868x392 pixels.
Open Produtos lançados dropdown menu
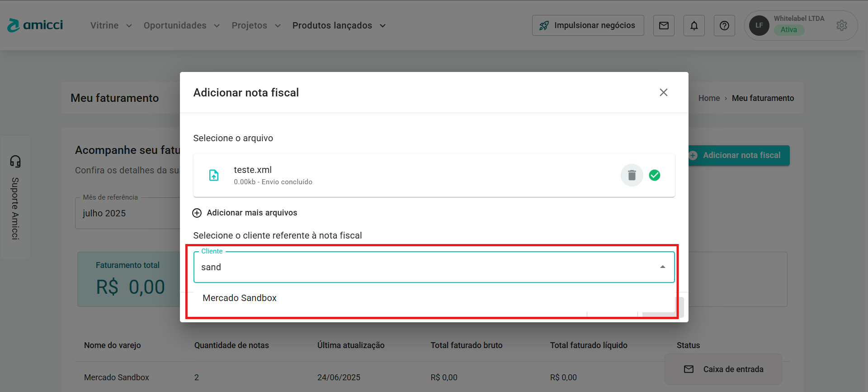(x=339, y=26)
